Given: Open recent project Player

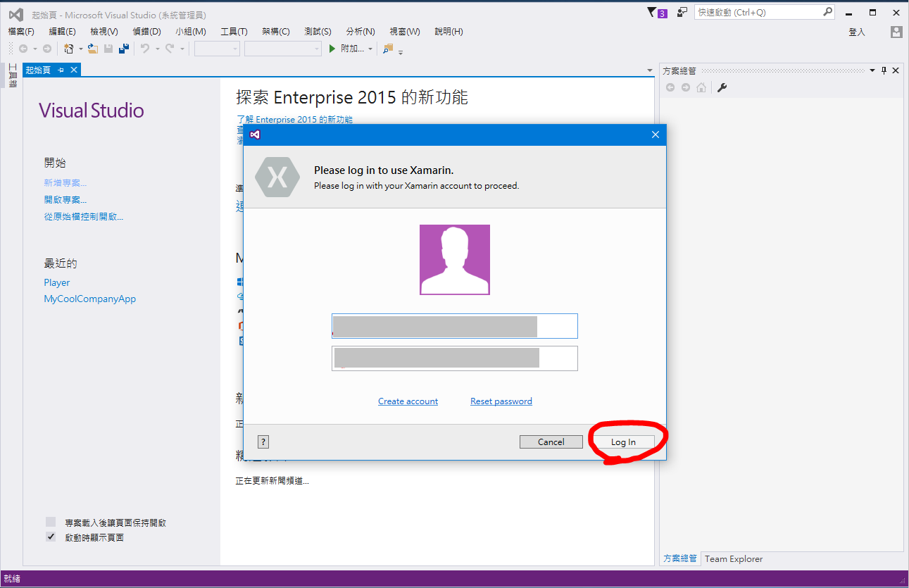Looking at the screenshot, I should 57,282.
